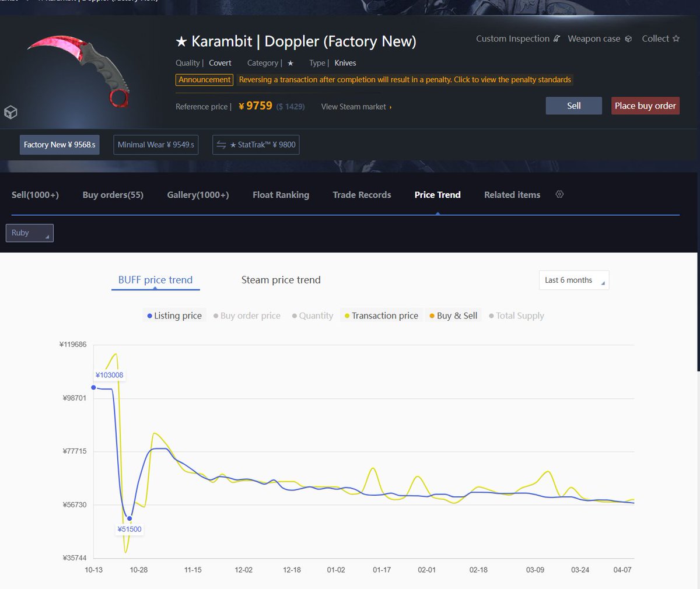Open the Float Ranking tab
This screenshot has width=700, height=589.
pyautogui.click(x=281, y=195)
